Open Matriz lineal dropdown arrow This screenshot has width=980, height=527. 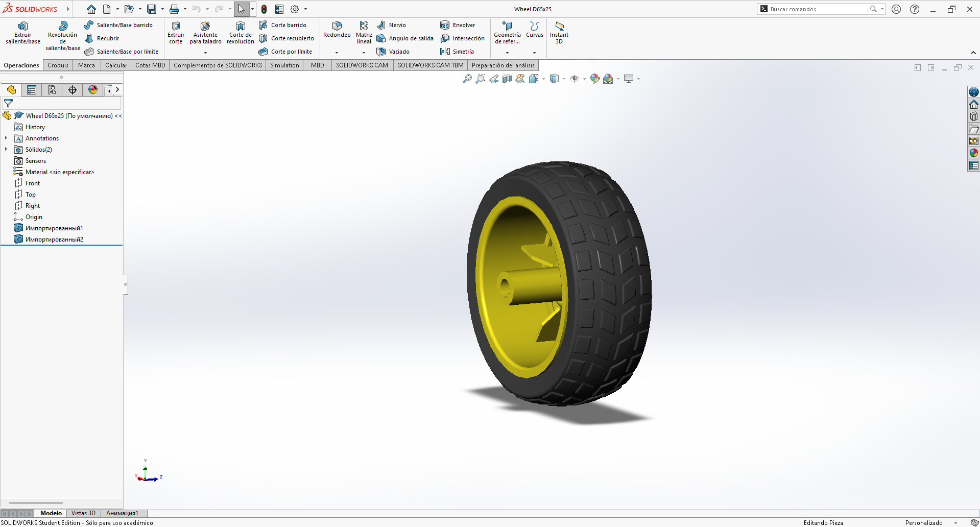point(364,53)
